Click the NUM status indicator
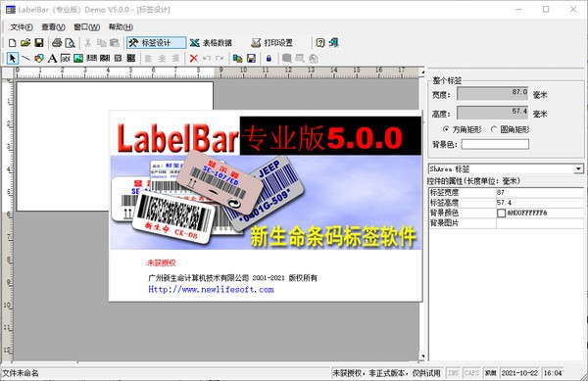Screen dimensions: 588x381 coord(491,373)
